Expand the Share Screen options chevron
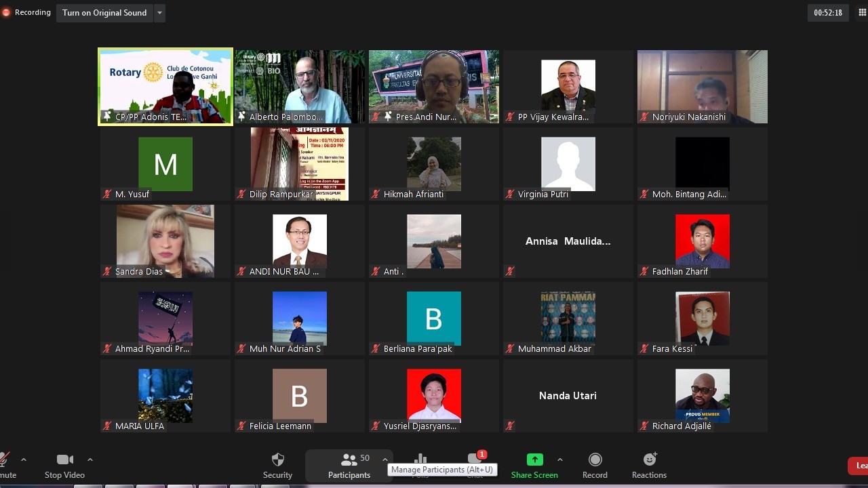 point(559,460)
